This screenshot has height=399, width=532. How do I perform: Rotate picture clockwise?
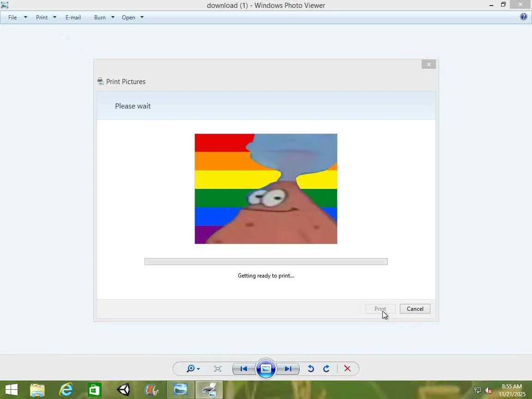pos(326,369)
